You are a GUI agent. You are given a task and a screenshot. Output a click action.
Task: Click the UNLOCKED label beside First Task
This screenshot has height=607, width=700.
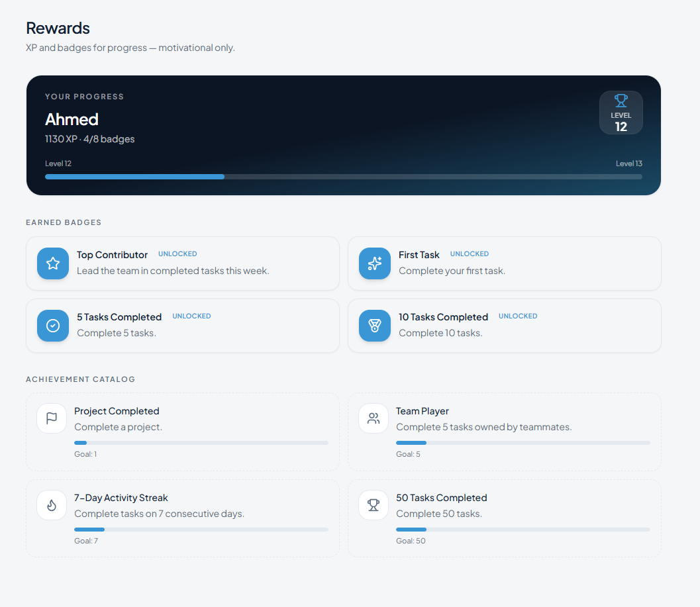point(470,254)
